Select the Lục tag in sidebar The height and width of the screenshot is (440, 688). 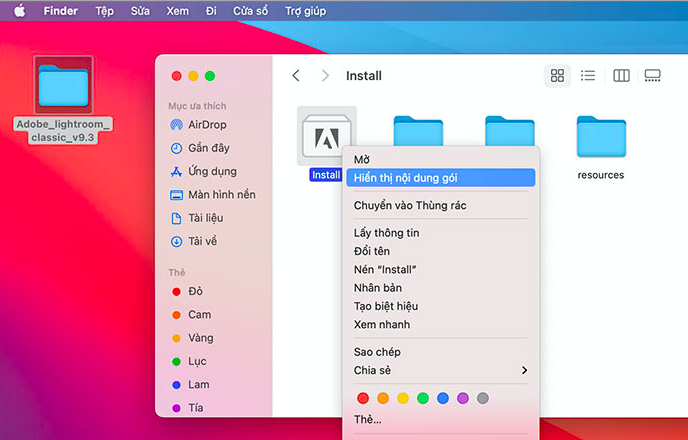(189, 361)
